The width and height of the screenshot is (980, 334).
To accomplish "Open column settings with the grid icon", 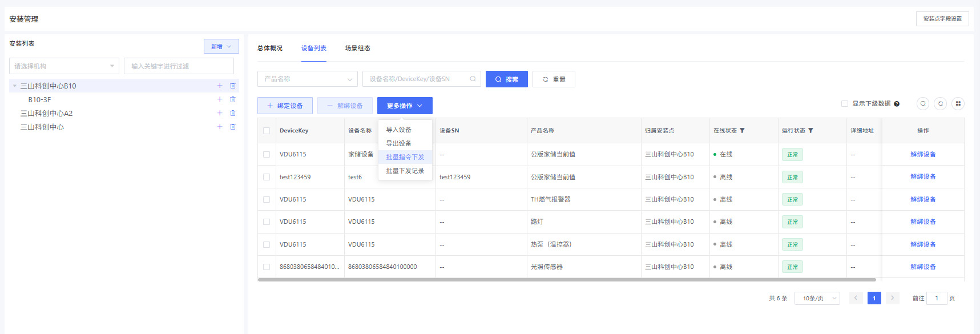I will (958, 103).
